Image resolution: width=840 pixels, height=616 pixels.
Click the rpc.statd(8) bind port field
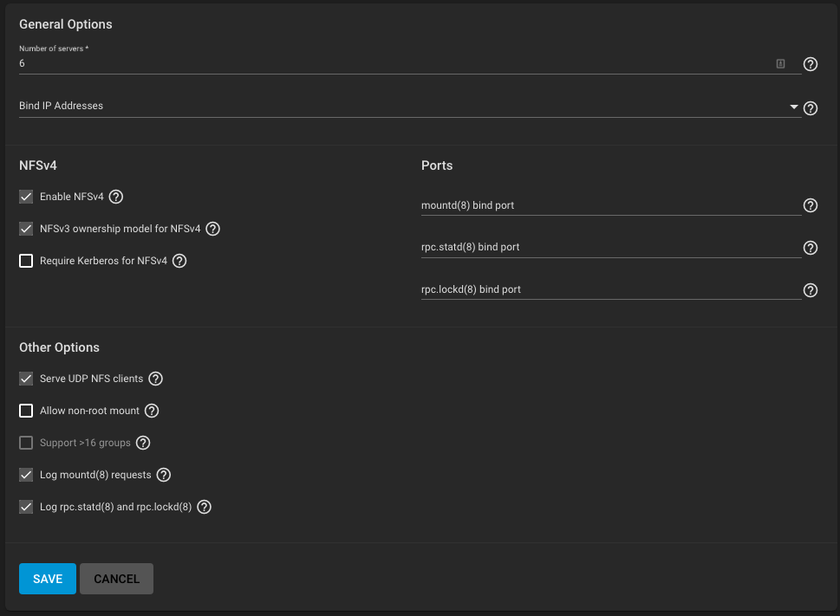611,247
